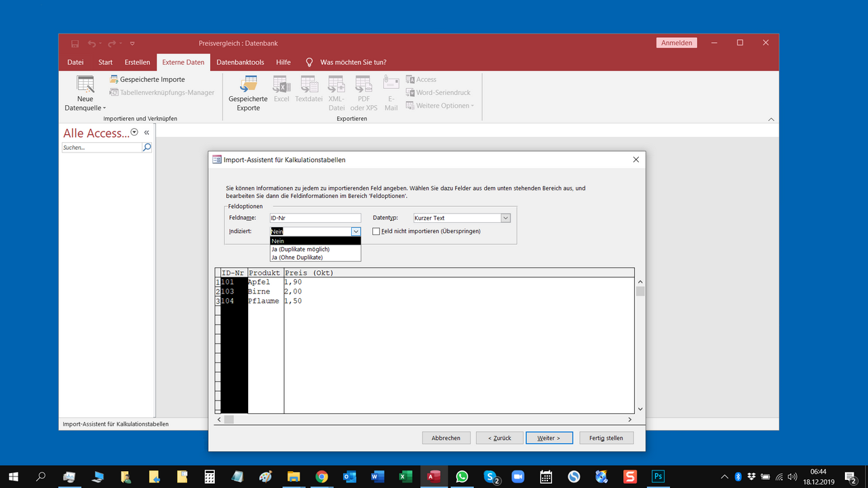
Task: Select the Externe Daten tab
Action: [183, 62]
